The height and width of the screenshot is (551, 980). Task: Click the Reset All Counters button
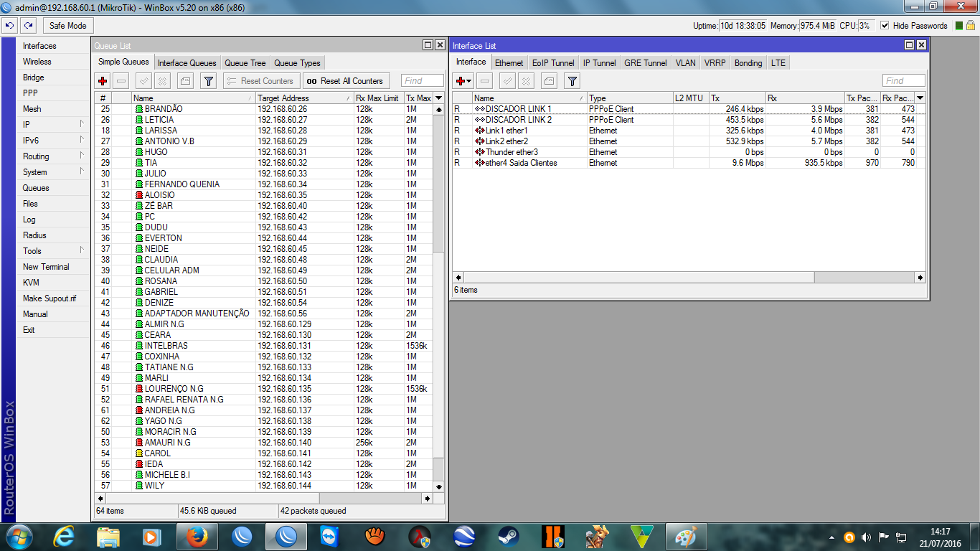click(x=346, y=81)
